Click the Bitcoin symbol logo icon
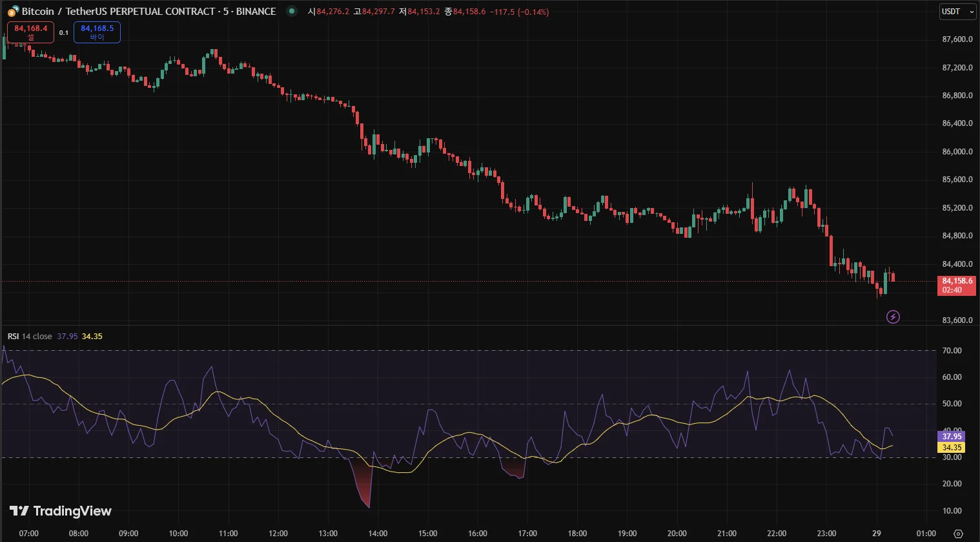Screen dimensions: 980x542 pos(13,11)
